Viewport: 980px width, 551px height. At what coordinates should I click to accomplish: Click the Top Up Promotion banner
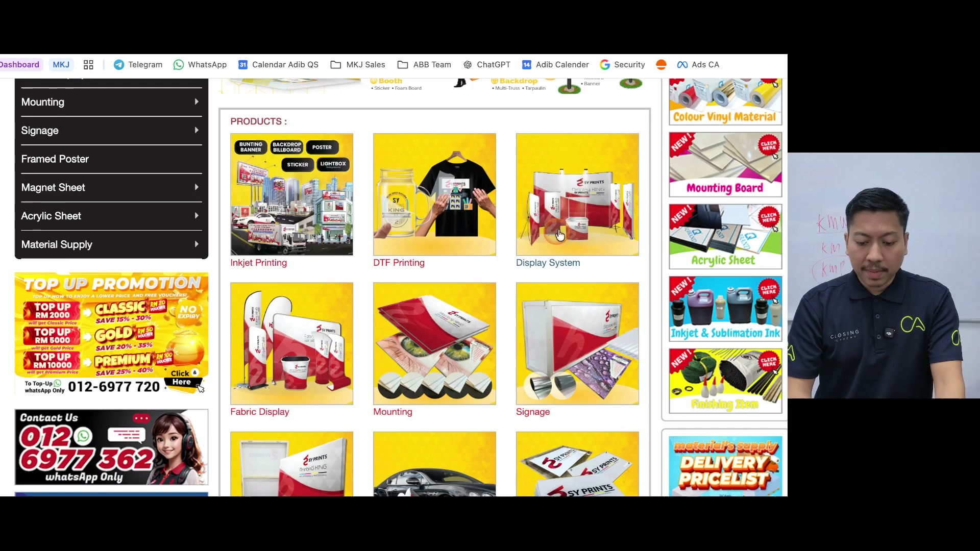[111, 334]
